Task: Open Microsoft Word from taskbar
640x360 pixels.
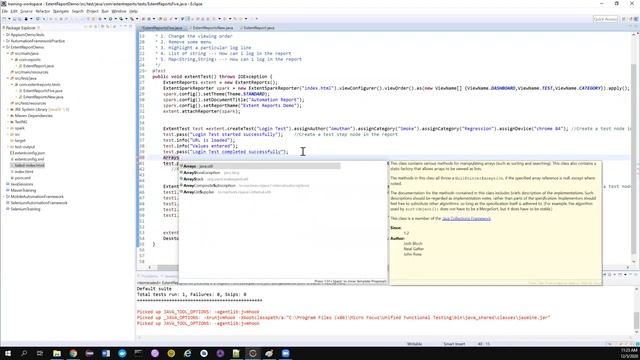Action: (x=106, y=353)
